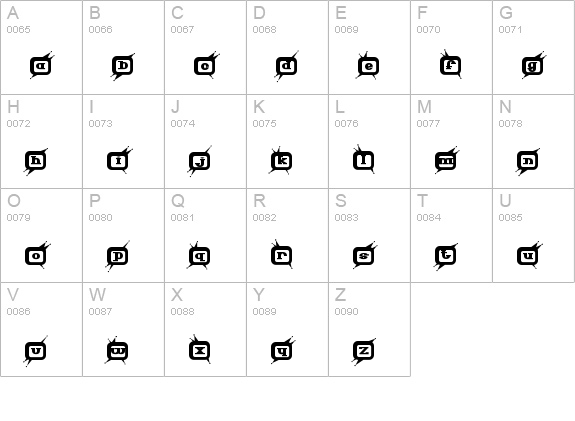Select the glyph icon for letter K
This screenshot has width=575, height=421.
tap(281, 160)
